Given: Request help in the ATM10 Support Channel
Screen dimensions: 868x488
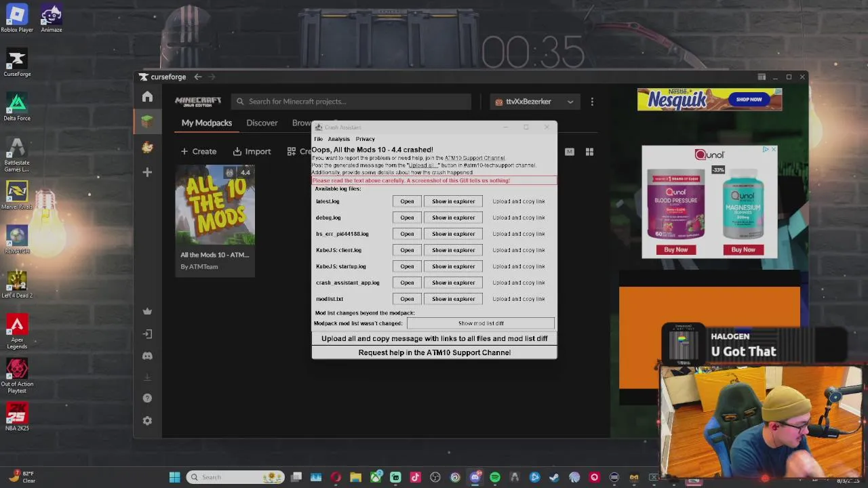Looking at the screenshot, I should (x=434, y=352).
